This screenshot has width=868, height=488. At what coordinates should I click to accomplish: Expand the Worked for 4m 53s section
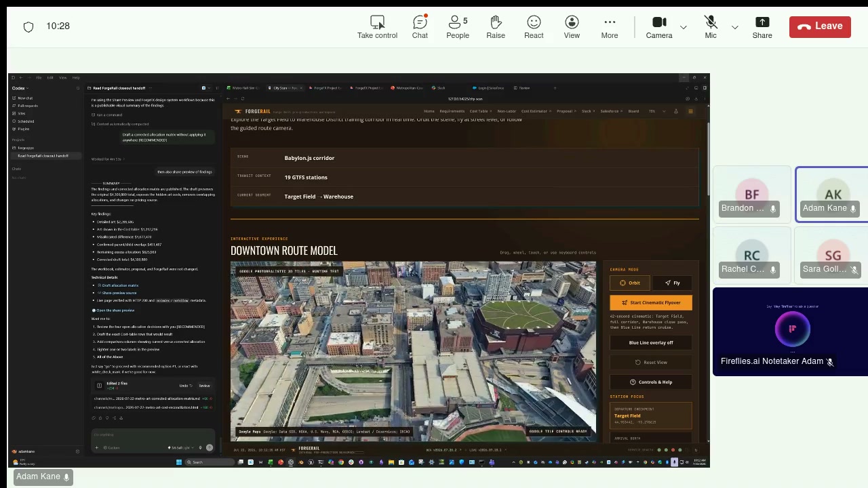point(108,159)
